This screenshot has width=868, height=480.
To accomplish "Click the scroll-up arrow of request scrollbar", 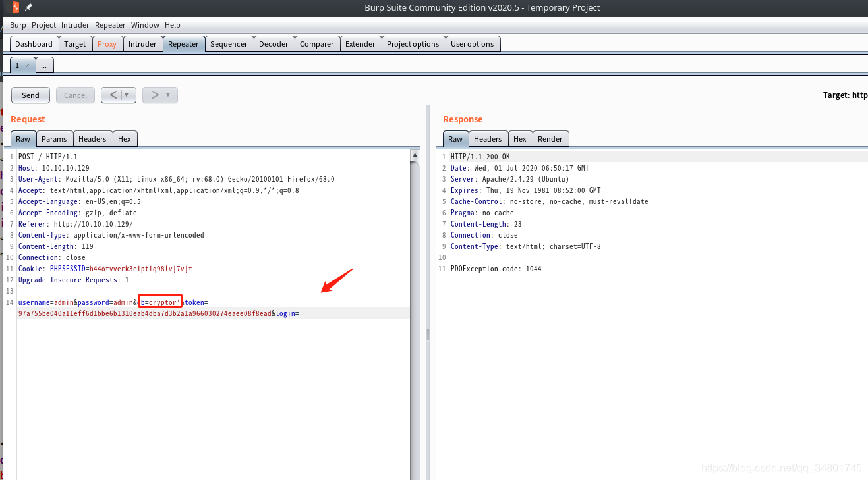I will (415, 155).
